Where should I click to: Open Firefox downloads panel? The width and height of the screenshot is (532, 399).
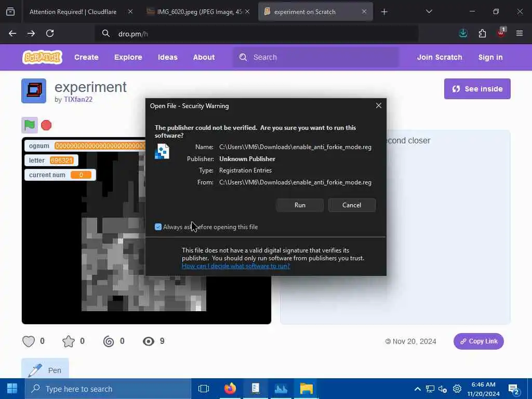[x=463, y=33]
